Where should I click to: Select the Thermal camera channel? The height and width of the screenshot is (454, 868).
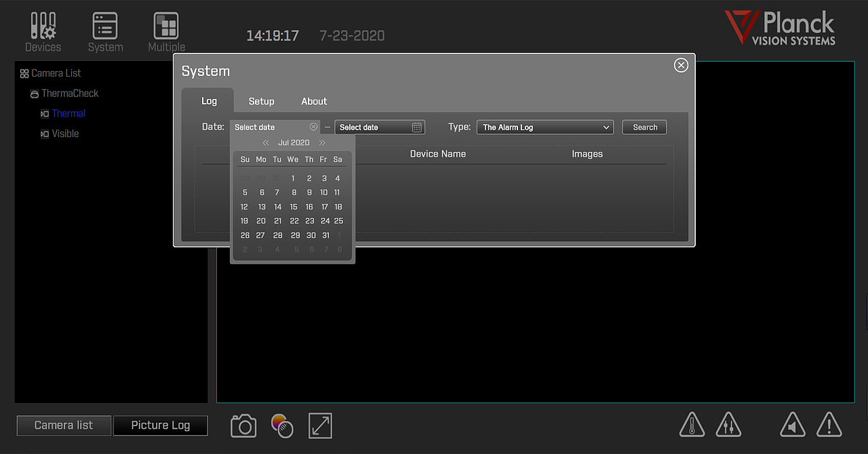click(68, 114)
